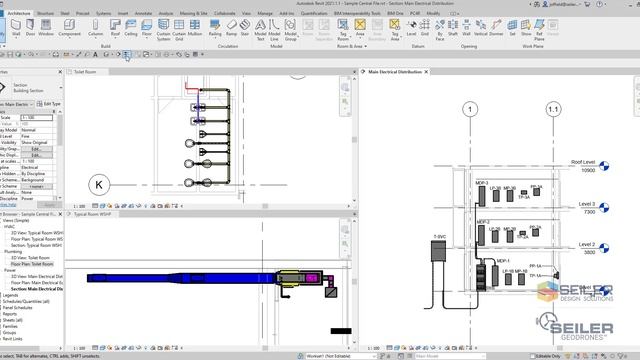Click the View Scale input field
This screenshot has width=640, height=360.
(x=37, y=118)
